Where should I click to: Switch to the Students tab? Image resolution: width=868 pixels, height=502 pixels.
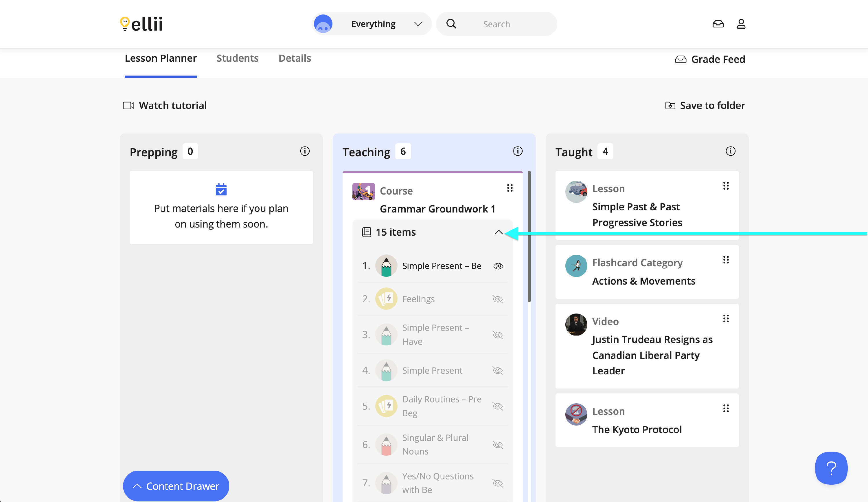237,58
